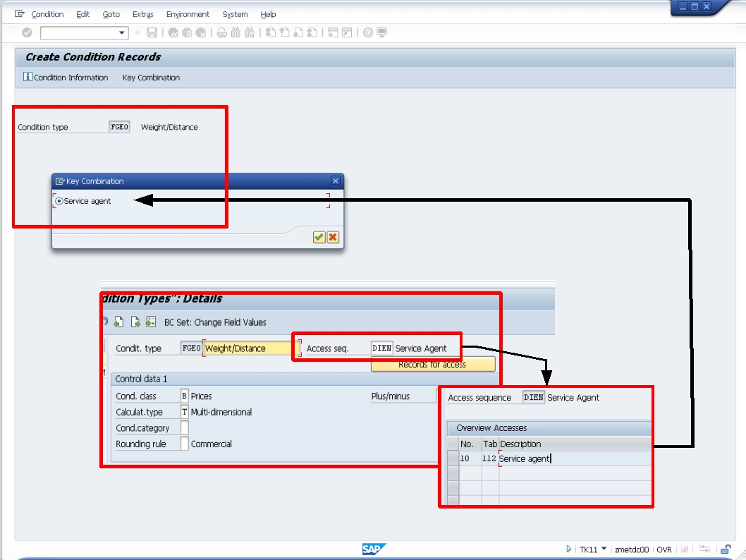Open the Environment menu
746x560 pixels.
click(x=188, y=14)
